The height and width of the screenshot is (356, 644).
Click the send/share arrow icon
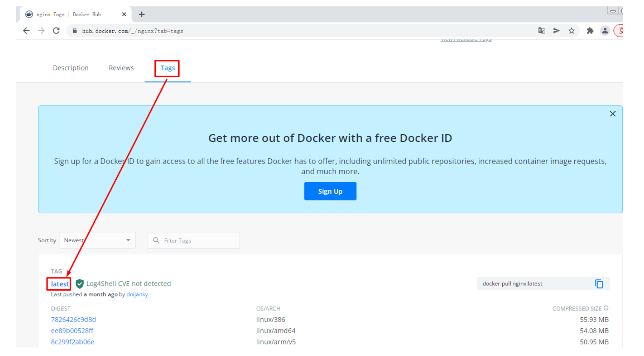pyautogui.click(x=557, y=31)
